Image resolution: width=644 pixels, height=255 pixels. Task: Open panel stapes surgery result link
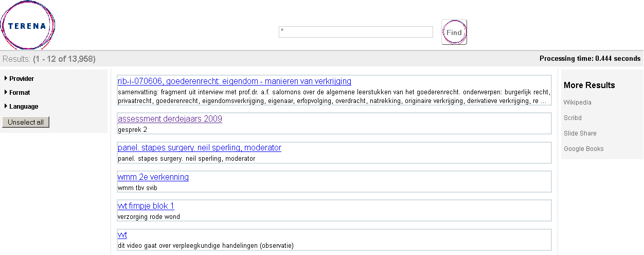pos(199,148)
